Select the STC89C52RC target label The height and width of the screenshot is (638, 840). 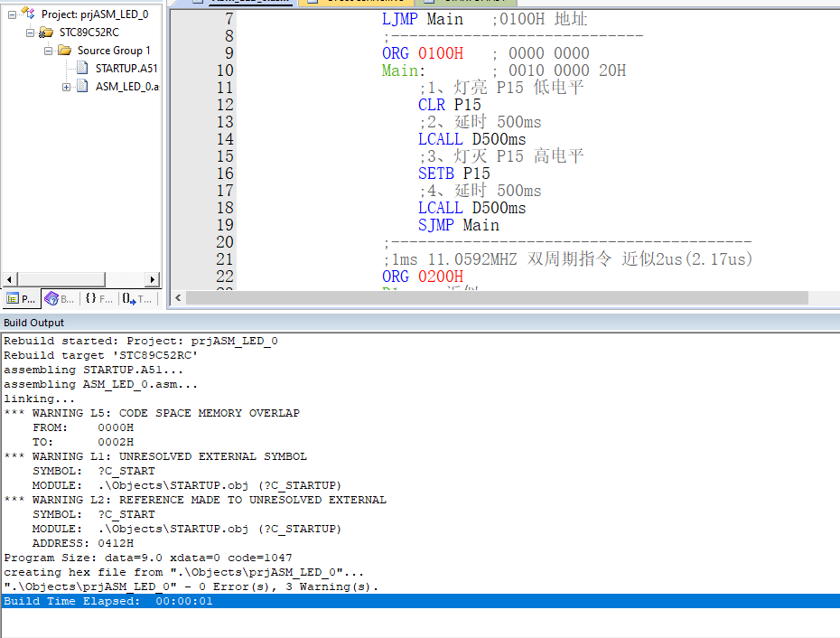click(89, 33)
